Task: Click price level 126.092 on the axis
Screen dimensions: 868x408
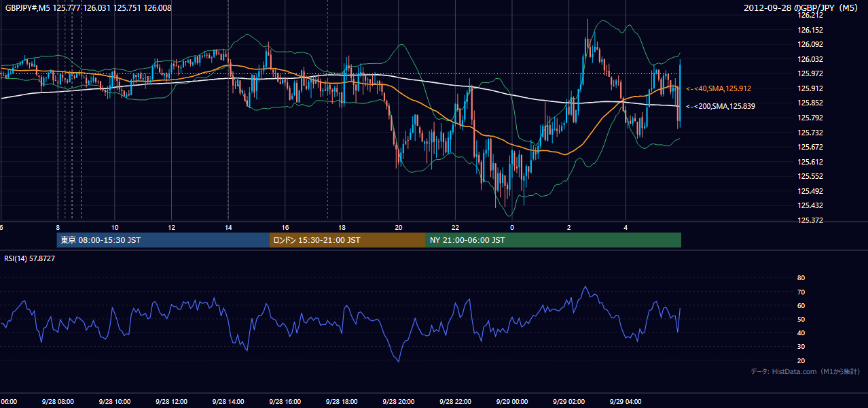Action: (810, 44)
